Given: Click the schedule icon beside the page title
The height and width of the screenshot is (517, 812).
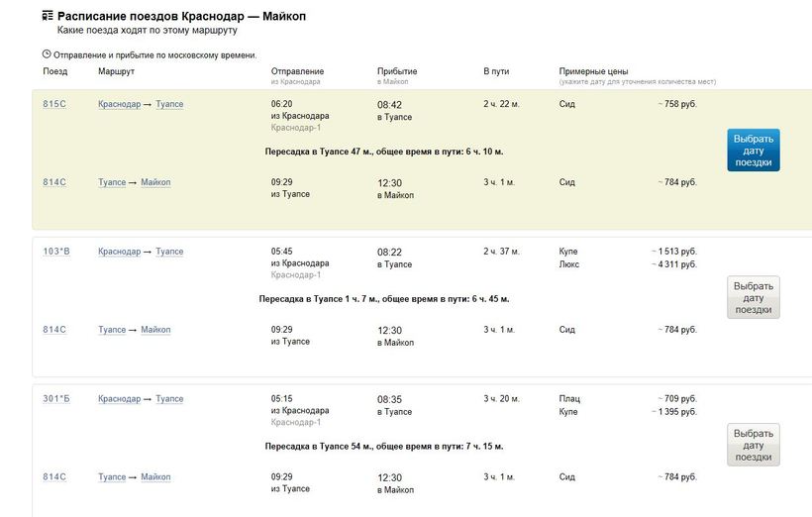Looking at the screenshot, I should tap(48, 17).
